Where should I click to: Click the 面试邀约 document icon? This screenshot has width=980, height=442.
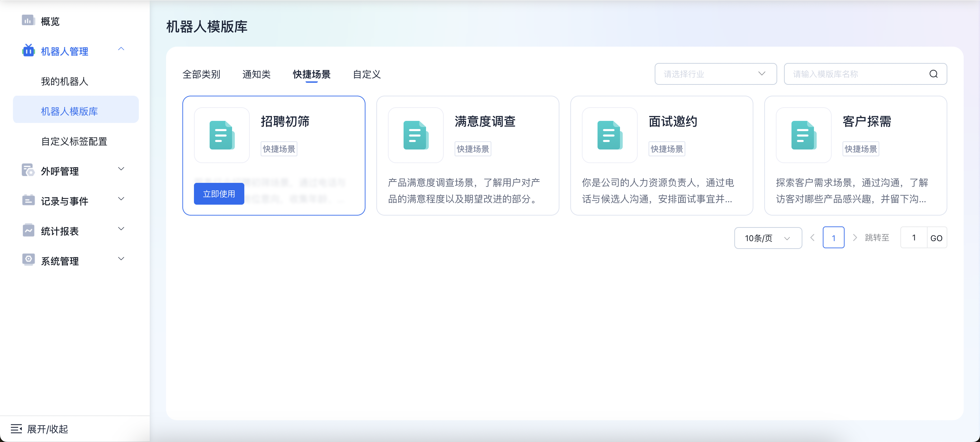point(610,135)
